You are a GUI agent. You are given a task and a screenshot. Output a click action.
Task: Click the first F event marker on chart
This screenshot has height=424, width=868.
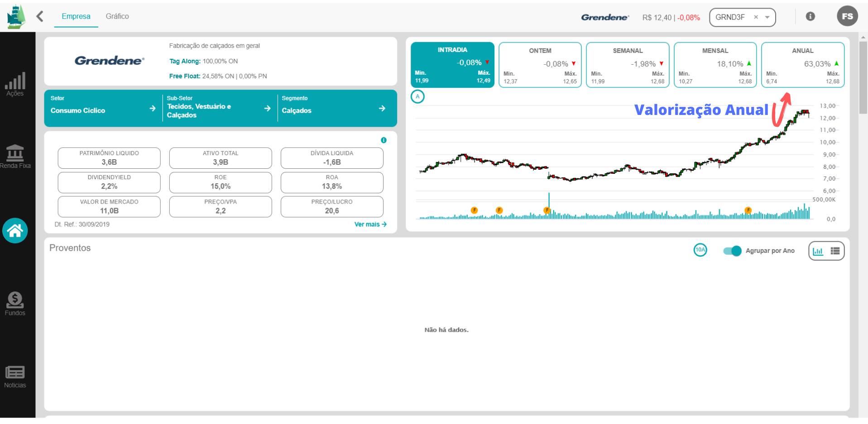(474, 210)
